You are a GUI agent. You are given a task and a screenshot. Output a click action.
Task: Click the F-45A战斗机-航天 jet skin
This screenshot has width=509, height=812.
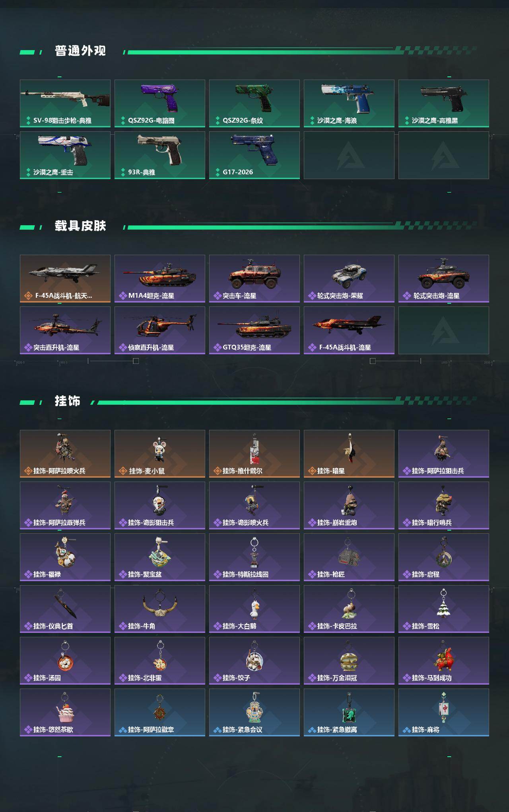point(65,279)
